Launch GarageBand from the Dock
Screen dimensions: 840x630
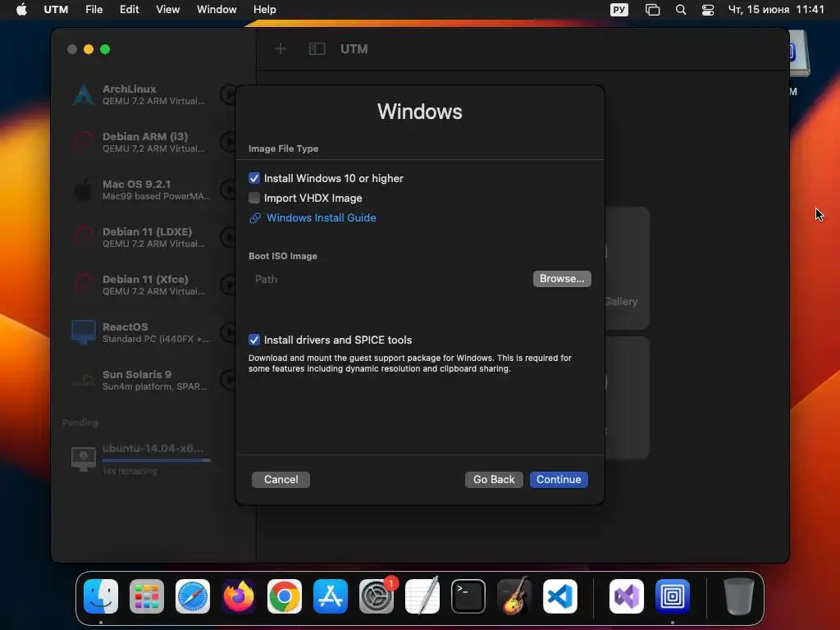514,596
